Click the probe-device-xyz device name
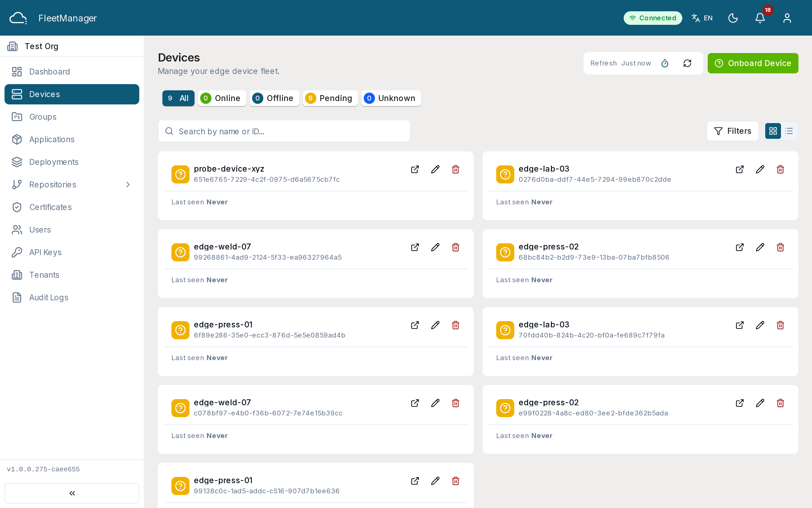 tap(229, 169)
